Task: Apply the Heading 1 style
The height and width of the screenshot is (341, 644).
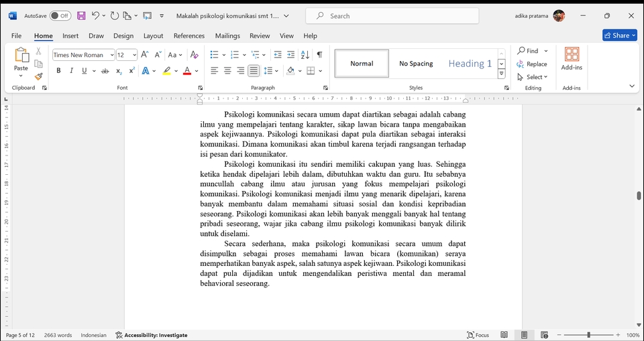Action: coord(470,63)
